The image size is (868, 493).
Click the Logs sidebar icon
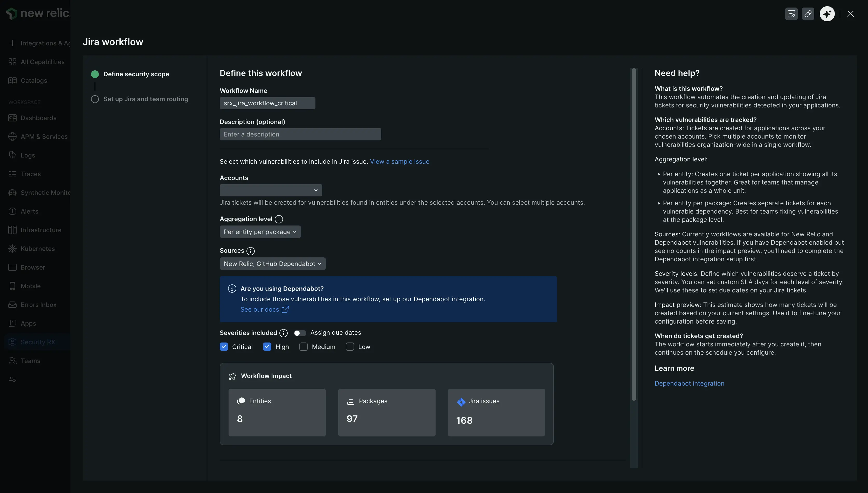tap(12, 155)
